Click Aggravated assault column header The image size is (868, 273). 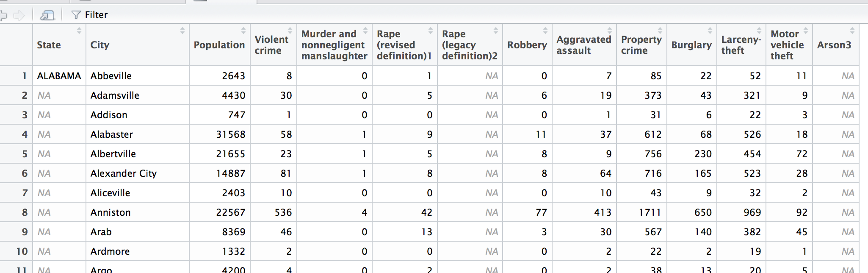[583, 45]
